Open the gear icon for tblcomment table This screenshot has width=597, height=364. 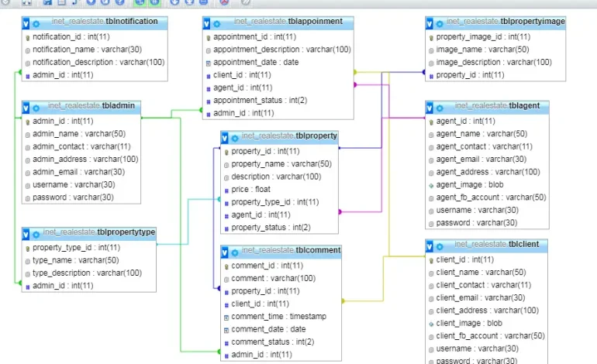[235, 252]
